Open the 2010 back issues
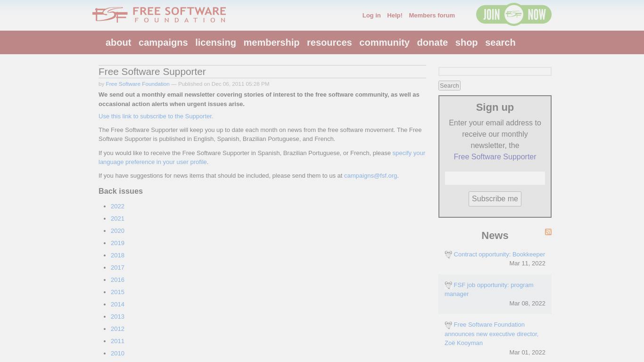 117,354
